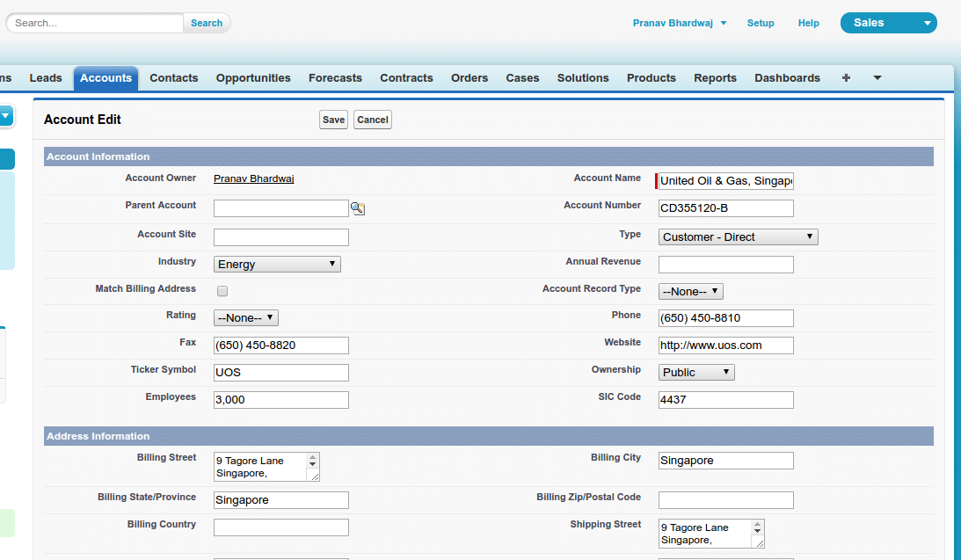Image resolution: width=961 pixels, height=560 pixels.
Task: Select the Account Record Type dropdown
Action: (x=690, y=291)
